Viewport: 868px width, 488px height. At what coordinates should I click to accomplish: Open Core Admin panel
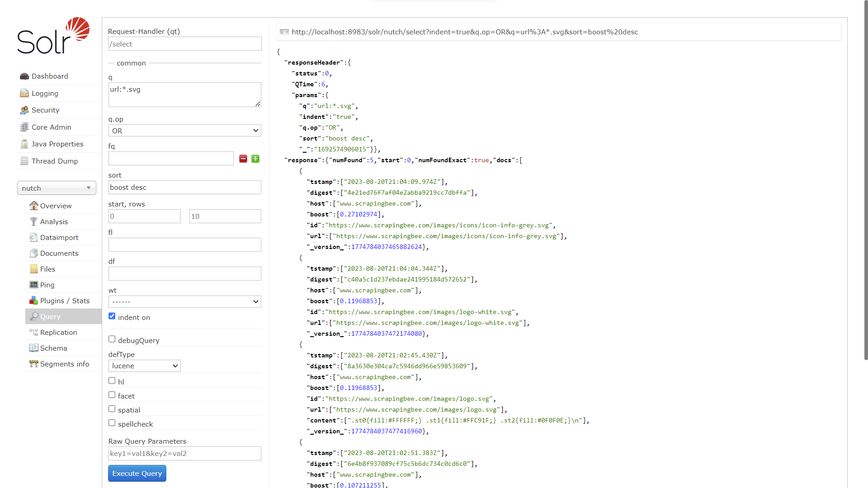pyautogui.click(x=51, y=127)
